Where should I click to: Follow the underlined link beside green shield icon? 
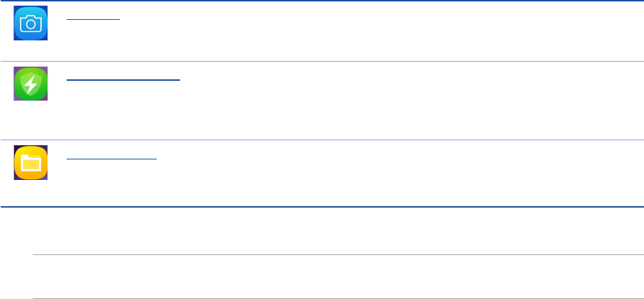point(124,79)
